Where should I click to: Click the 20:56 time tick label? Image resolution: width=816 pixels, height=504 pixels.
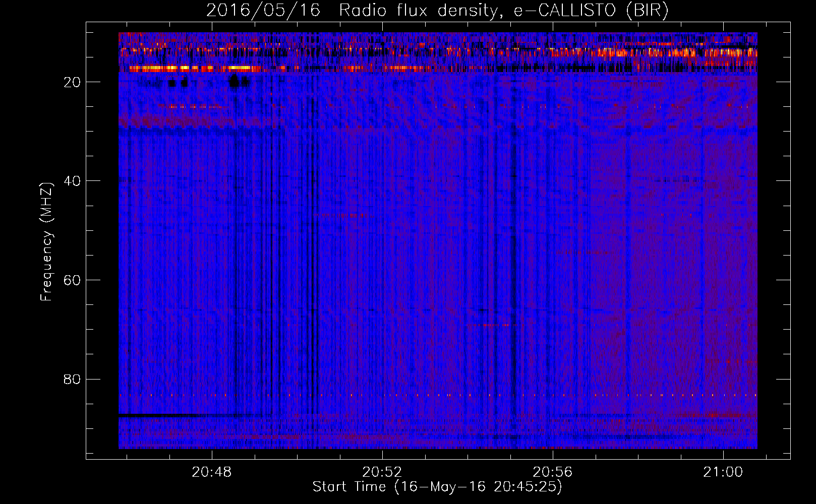[553, 472]
